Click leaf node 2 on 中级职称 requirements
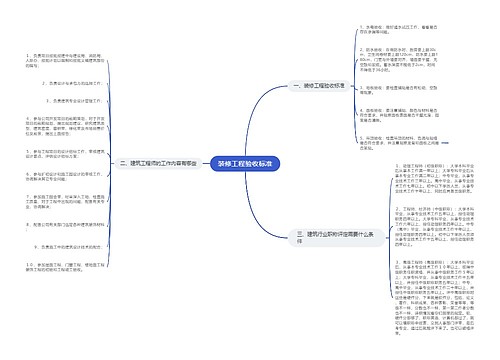The image size is (500, 360). [434, 227]
